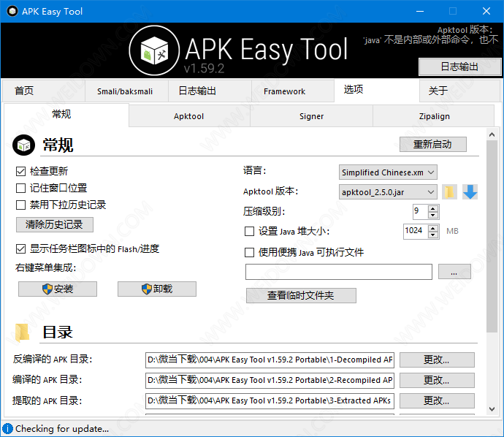Click the folder icon beside 目录 heading
The width and height of the screenshot is (504, 437).
pos(23,332)
